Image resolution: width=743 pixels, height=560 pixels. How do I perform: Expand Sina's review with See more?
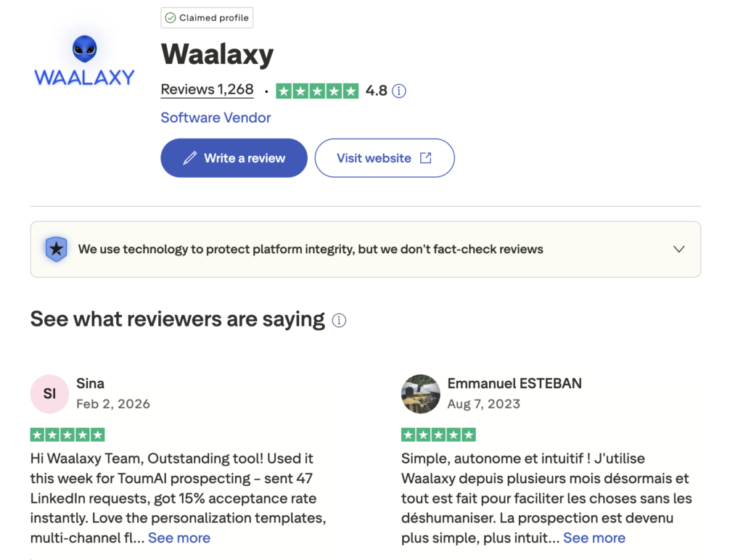(x=179, y=538)
